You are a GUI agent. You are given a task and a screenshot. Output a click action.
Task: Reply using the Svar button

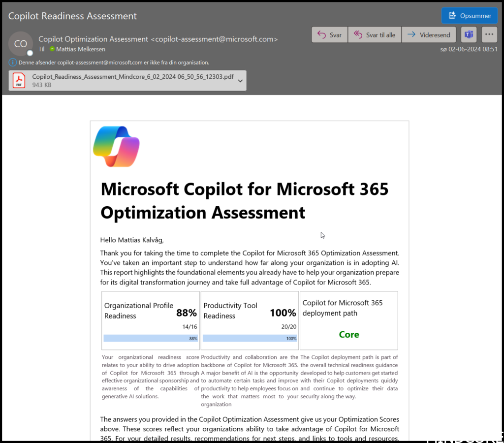pos(329,35)
